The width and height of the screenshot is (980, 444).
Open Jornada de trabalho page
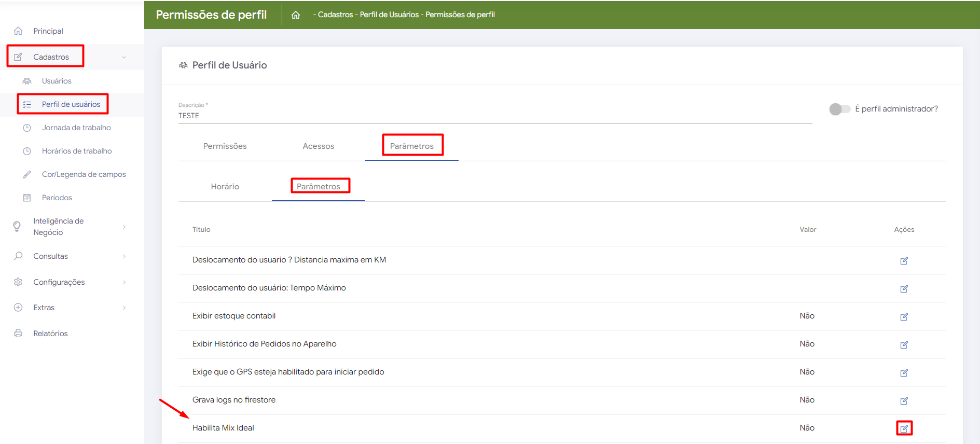[76, 128]
